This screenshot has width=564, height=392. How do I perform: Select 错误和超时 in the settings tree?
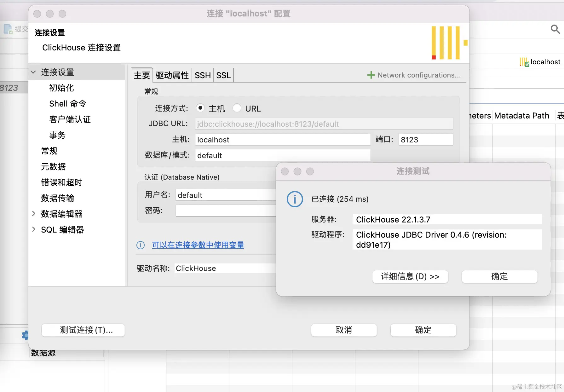pyautogui.click(x=62, y=182)
